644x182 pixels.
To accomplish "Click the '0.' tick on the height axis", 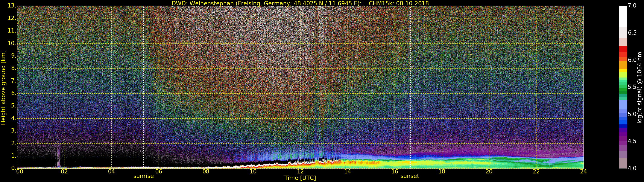I will (14, 168).
